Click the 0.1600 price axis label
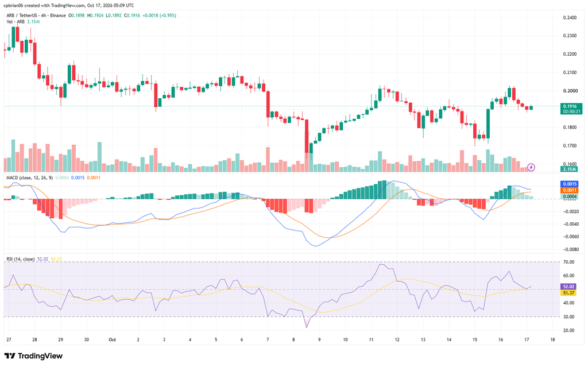The image size is (588, 367). 570,164
